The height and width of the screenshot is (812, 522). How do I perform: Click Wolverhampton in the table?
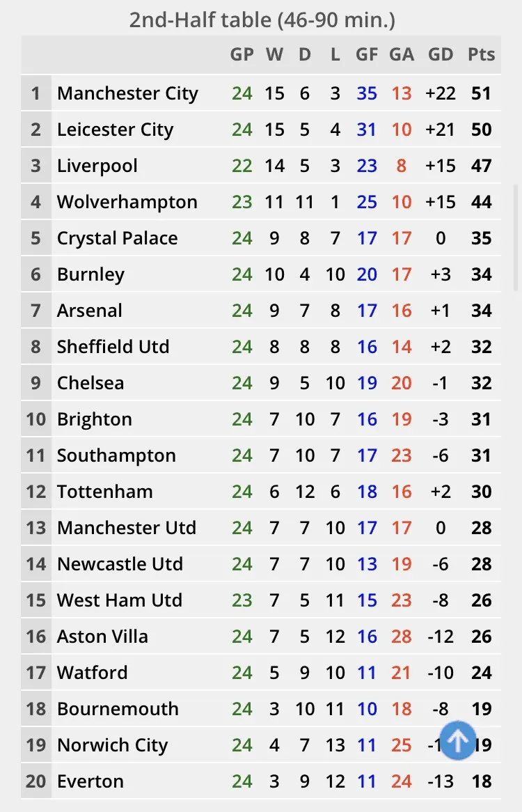pos(127,202)
